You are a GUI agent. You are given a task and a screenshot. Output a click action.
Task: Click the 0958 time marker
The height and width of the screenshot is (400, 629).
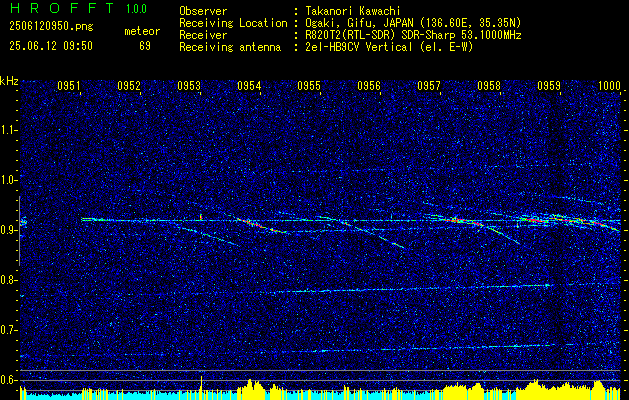[489, 86]
